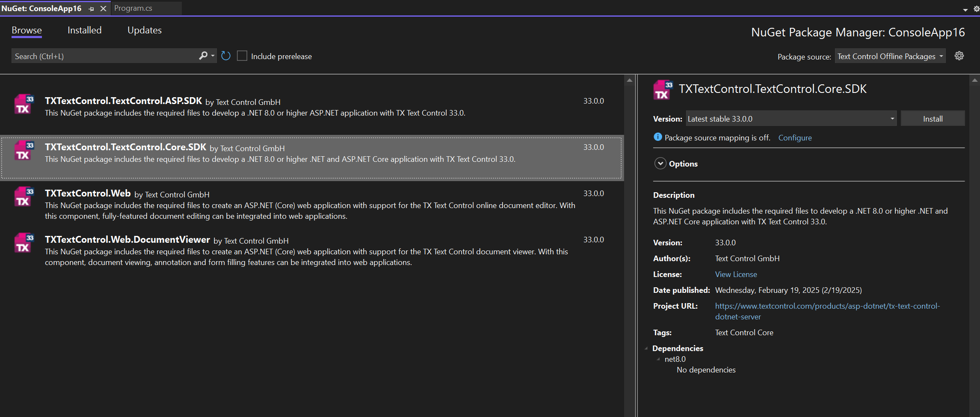Switch to the Installed tab
Viewport: 980px width, 417px height.
coord(85,30)
